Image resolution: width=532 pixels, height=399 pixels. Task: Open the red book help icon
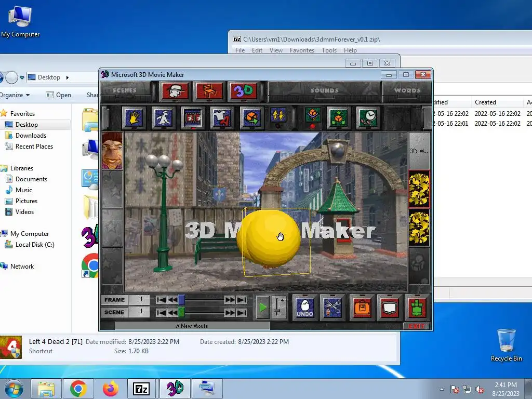pyautogui.click(x=390, y=308)
